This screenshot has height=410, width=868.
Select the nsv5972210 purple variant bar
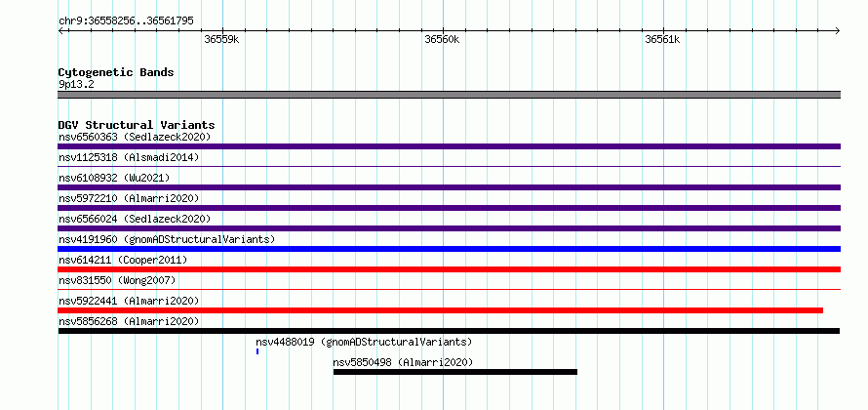point(449,208)
